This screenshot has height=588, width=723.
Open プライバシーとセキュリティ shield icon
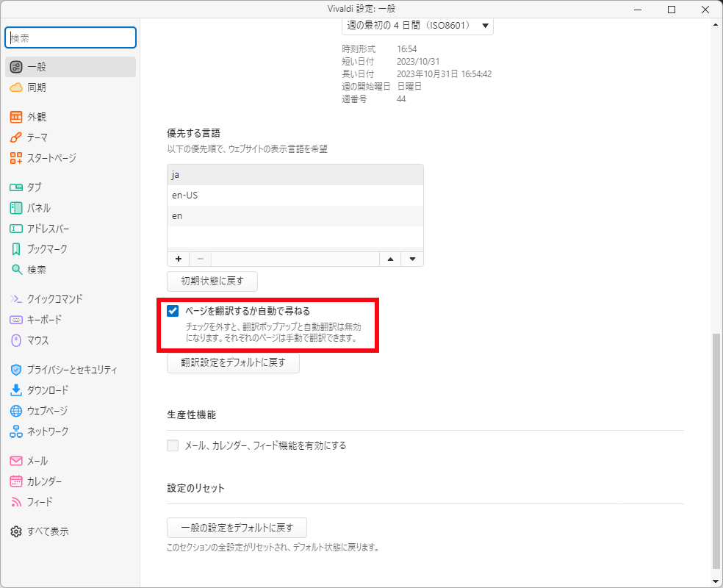pyautogui.click(x=16, y=370)
